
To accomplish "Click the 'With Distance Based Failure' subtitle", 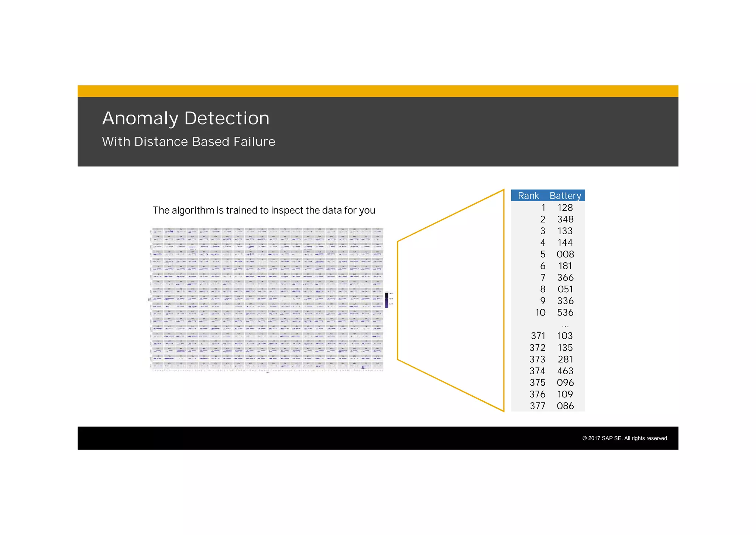I will (x=188, y=142).
